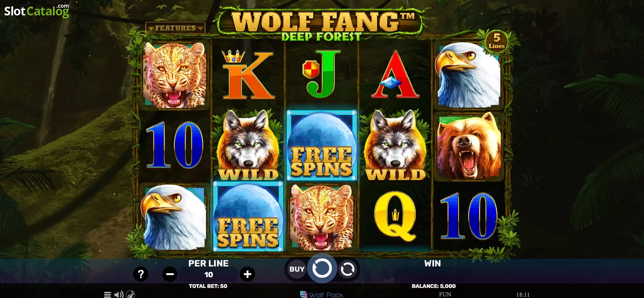Image resolution: width=644 pixels, height=298 pixels.
Task: Select the roaring bear symbol
Action: 469,146
